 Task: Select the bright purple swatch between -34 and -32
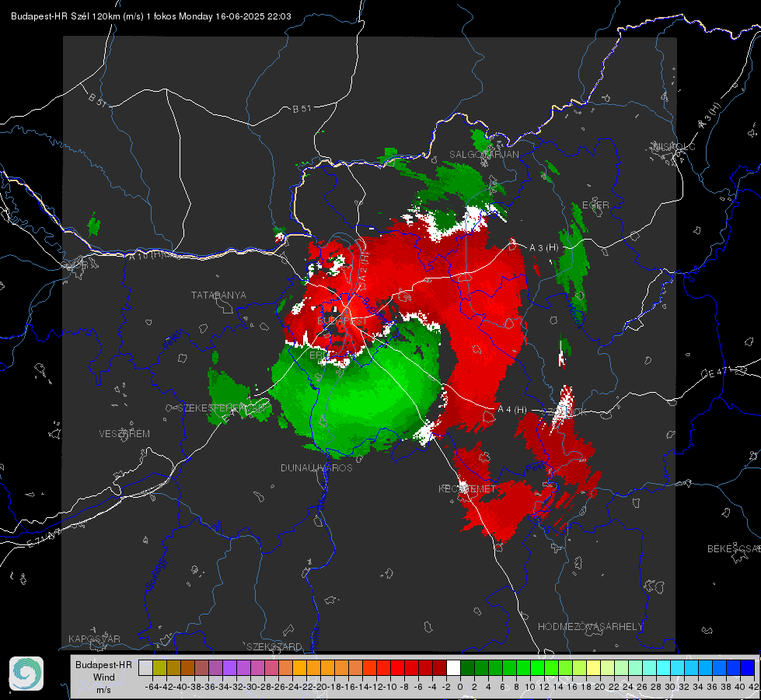229,667
